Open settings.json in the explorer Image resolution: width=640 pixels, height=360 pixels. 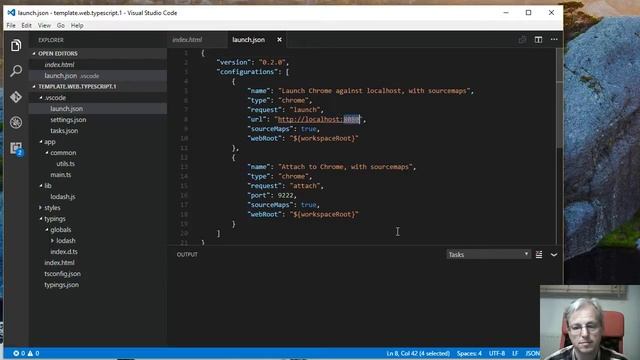coord(68,120)
